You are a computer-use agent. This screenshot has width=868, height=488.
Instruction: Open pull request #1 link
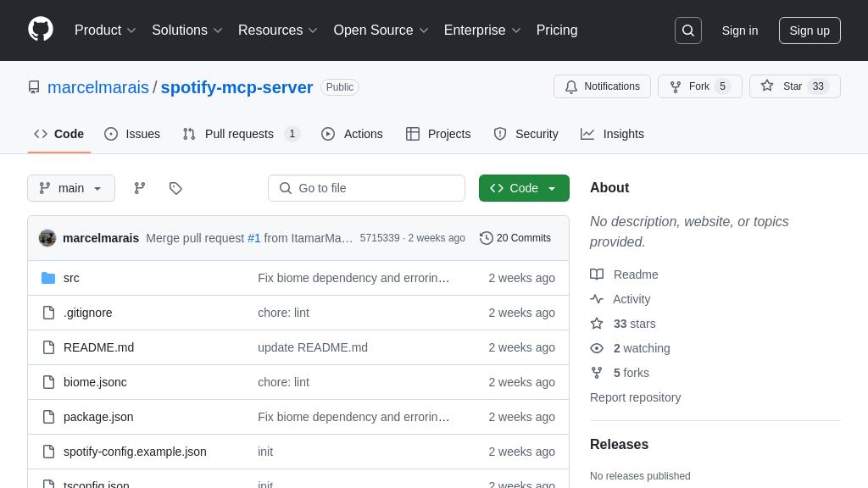click(x=254, y=238)
